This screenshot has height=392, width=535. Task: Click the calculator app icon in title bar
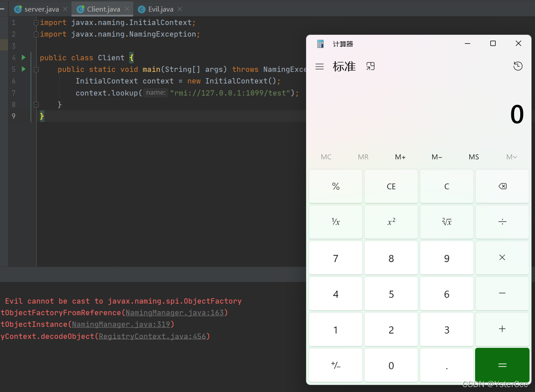(320, 44)
